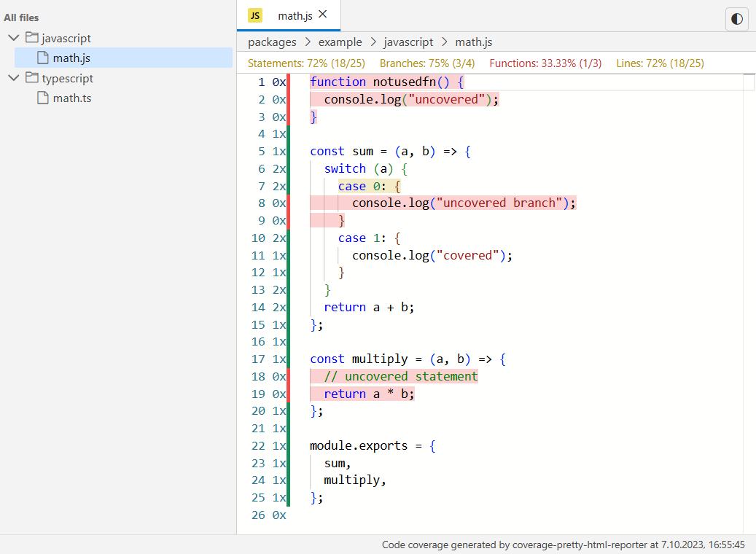Click 'return a * b;' line
This screenshot has width=756, height=554.
pos(370,394)
